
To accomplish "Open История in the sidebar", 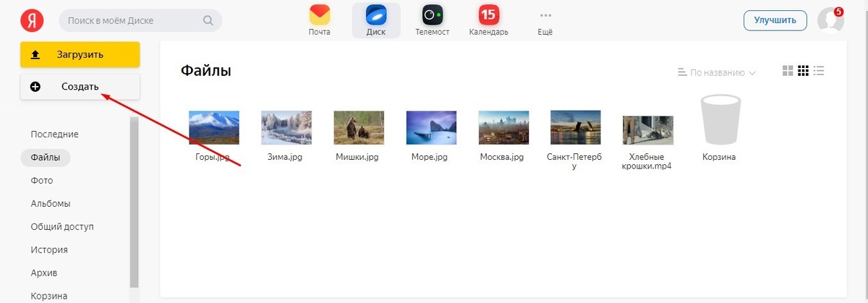I will pos(49,249).
